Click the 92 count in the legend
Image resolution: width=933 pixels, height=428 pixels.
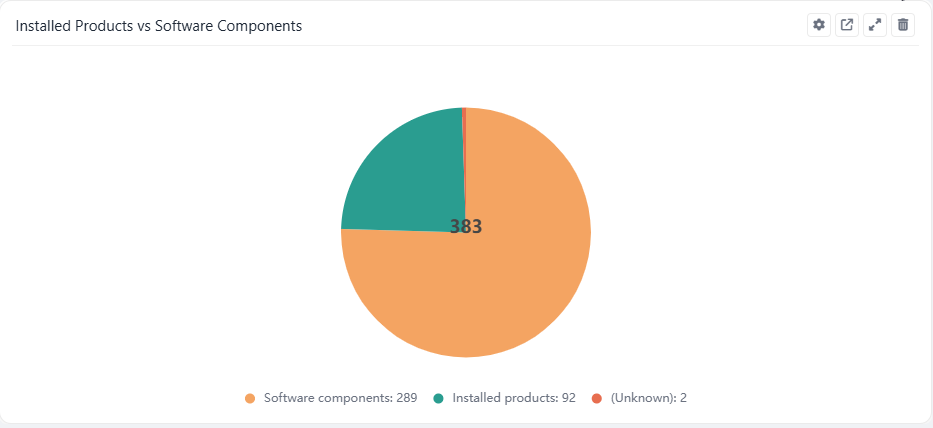click(569, 398)
